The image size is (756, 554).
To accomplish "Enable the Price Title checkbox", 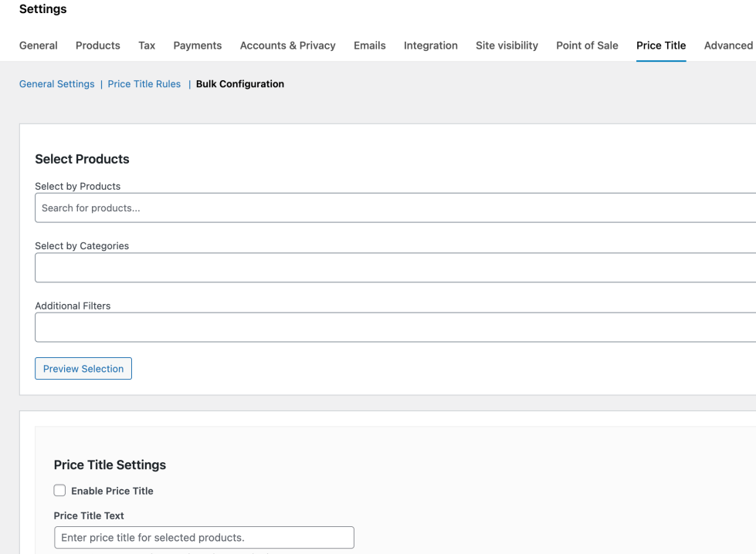I will [x=59, y=490].
